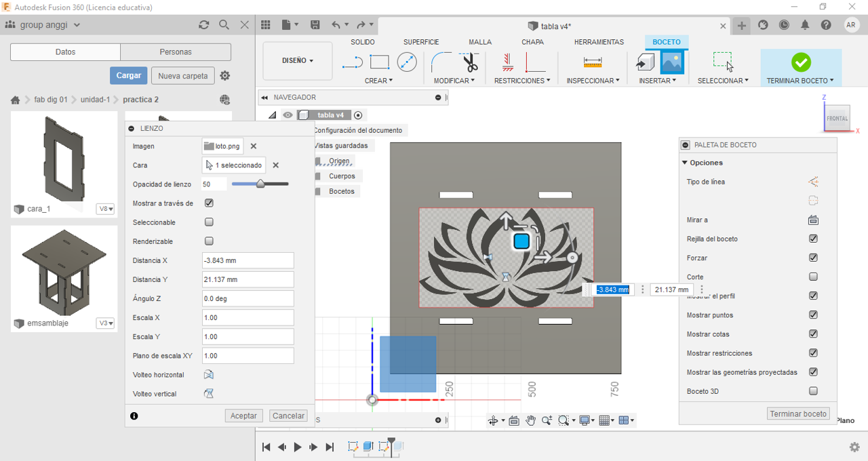Toggle Seleccionable checkbox
Image resolution: width=868 pixels, height=461 pixels.
coord(209,222)
